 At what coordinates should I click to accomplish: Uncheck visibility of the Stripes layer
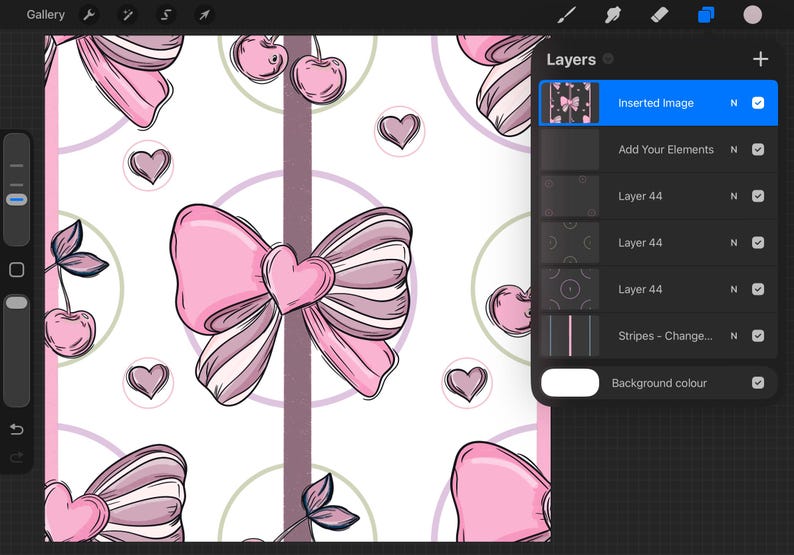click(x=758, y=336)
